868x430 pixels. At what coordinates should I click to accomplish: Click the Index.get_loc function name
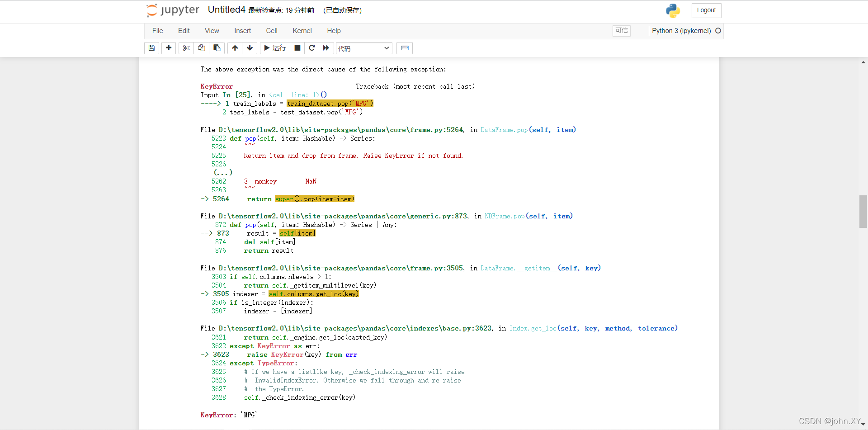[533, 328]
